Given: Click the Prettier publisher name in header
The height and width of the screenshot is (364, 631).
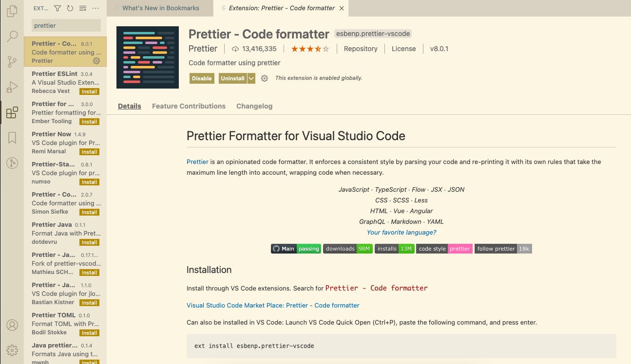Looking at the screenshot, I should click(203, 49).
